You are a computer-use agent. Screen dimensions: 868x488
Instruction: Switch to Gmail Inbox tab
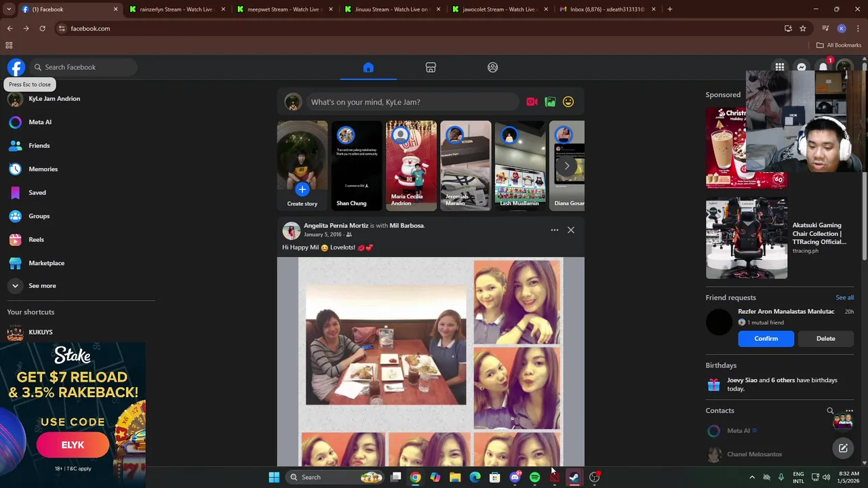606,9
